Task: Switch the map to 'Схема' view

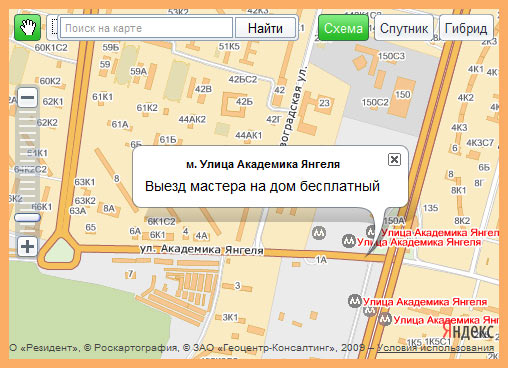Action: [x=343, y=28]
